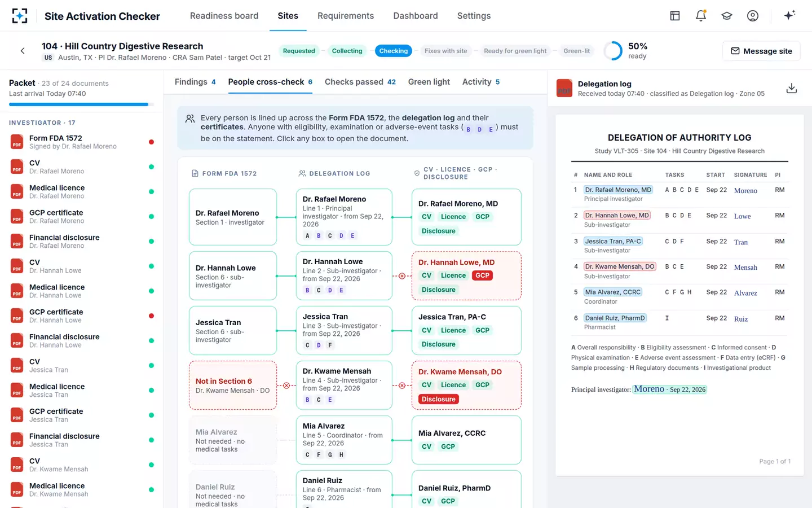Click the Site Activation Checker logo icon
Image resolution: width=812 pixels, height=508 pixels.
click(x=20, y=16)
